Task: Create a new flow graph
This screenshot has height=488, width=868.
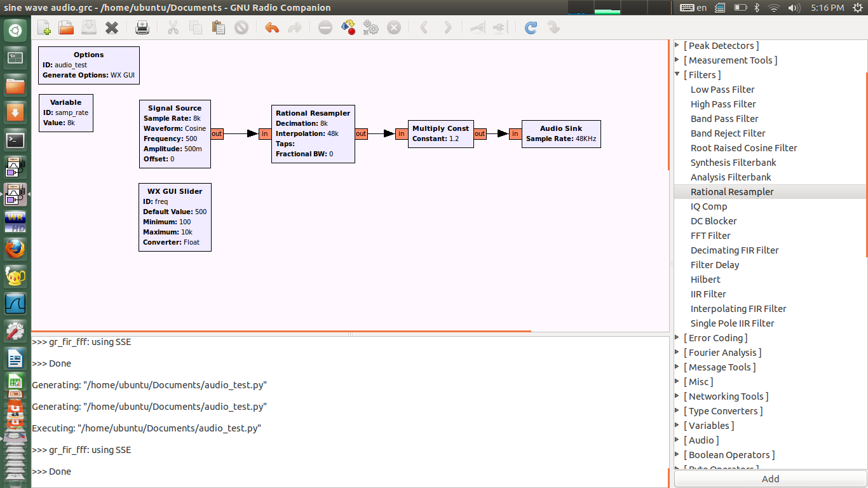Action: coord(44,28)
